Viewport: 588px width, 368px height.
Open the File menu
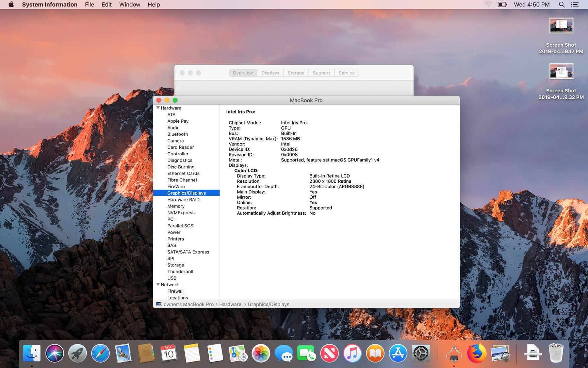(x=89, y=4)
